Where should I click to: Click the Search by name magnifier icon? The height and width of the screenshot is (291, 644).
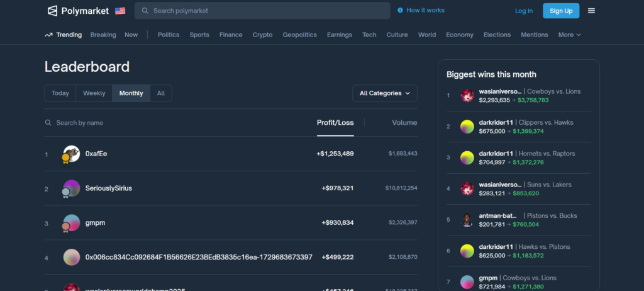48,123
